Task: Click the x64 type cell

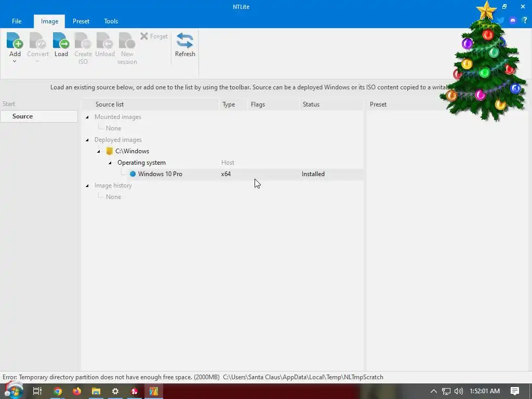Action: 226,174
